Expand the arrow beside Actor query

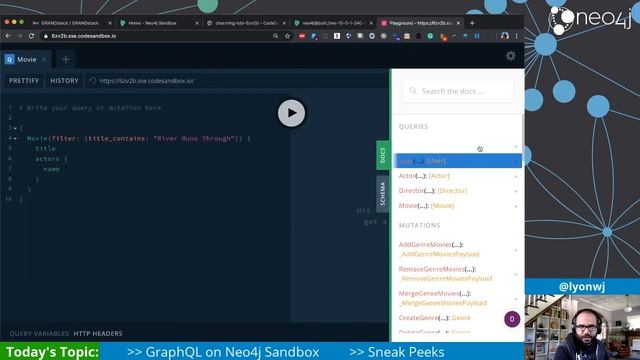point(516,176)
